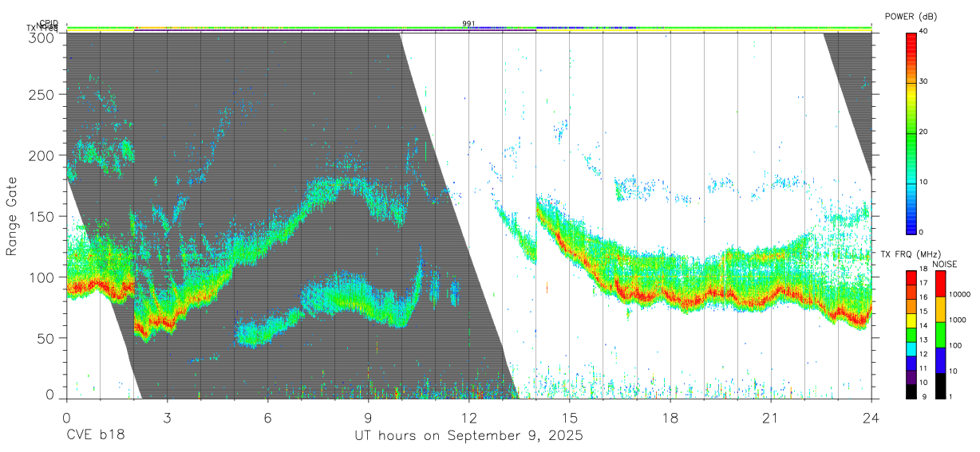Viewport: 980px width, 452px height.
Task: Click the 18 label on the TX FRQ legend
Action: (924, 269)
